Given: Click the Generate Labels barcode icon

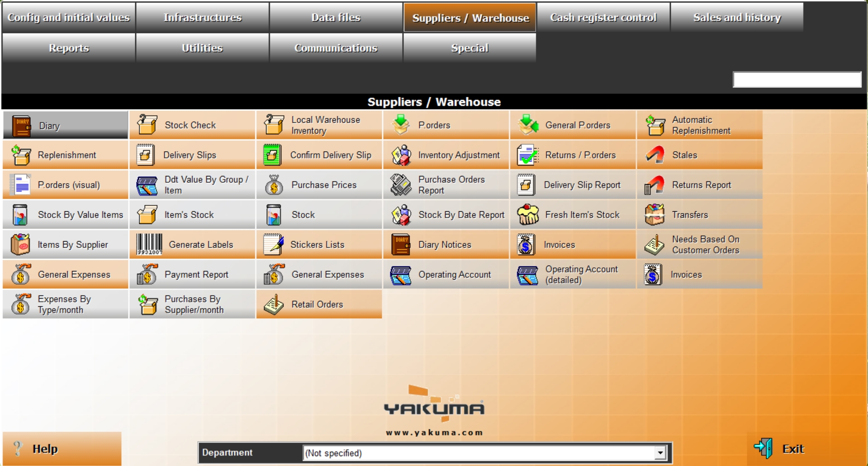Looking at the screenshot, I should (x=149, y=244).
